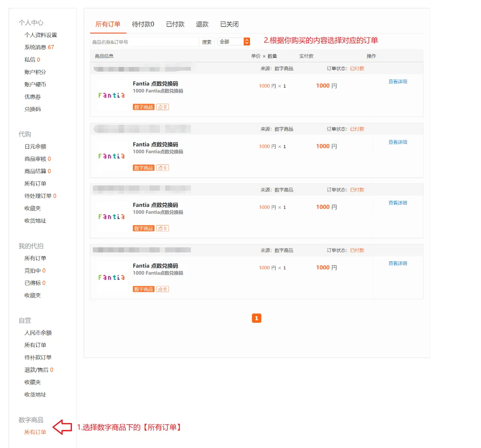Image resolution: width=481 pixels, height=448 pixels.
Task: Open 个人资料设置 in the sidebar
Action: click(41, 35)
